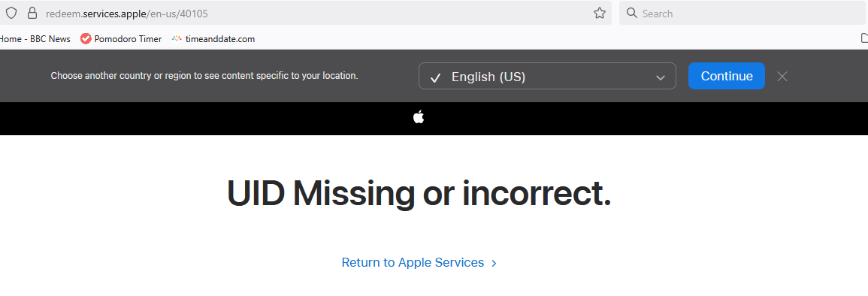Click the search magnifier icon
This screenshot has height=296, width=868.
pos(631,14)
